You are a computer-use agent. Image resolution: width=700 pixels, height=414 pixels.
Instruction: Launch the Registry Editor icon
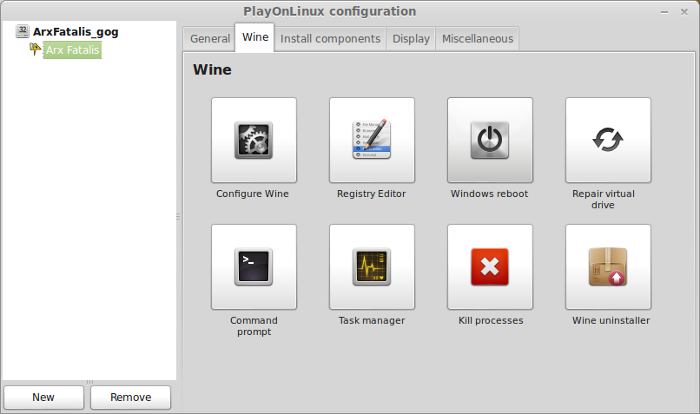click(x=372, y=140)
